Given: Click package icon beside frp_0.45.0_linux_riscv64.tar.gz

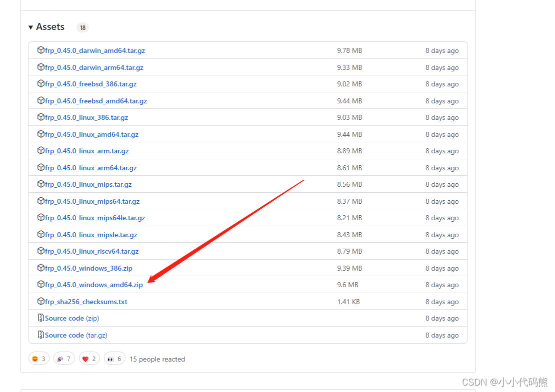Looking at the screenshot, I should (x=41, y=251).
